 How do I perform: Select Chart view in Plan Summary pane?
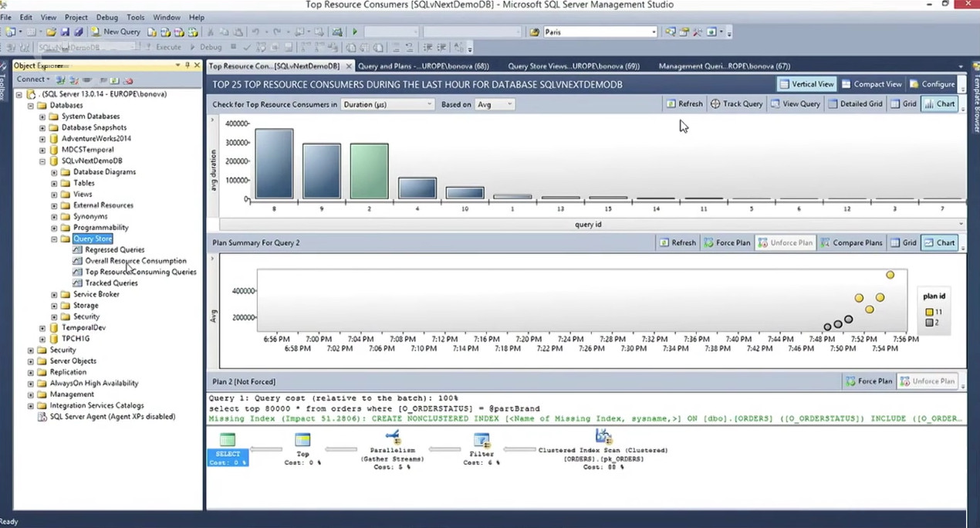(939, 242)
